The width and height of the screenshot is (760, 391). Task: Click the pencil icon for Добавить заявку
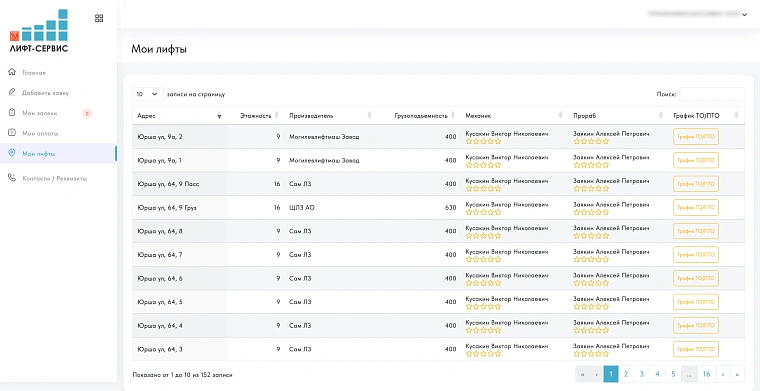pos(12,92)
